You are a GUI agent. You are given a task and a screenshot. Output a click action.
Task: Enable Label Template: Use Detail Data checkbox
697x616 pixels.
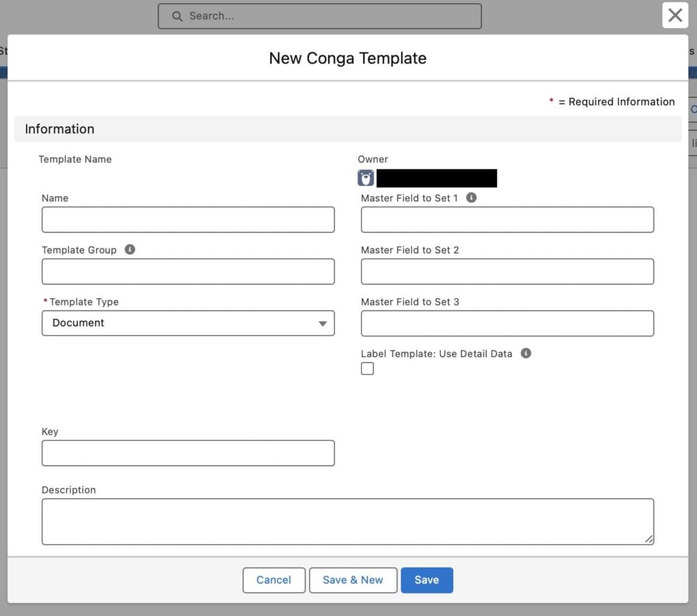pos(368,369)
